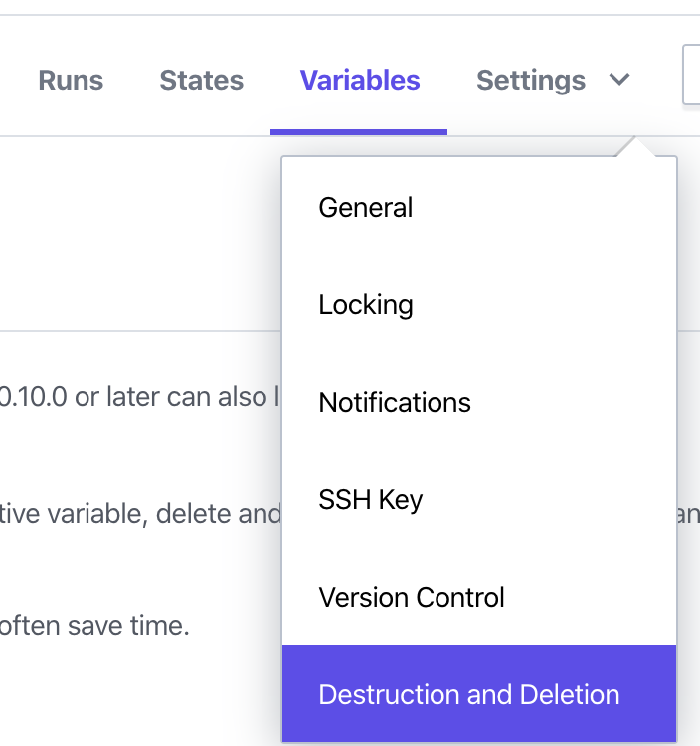This screenshot has height=746, width=700.
Task: Click the "often save time." text
Action: 94,626
